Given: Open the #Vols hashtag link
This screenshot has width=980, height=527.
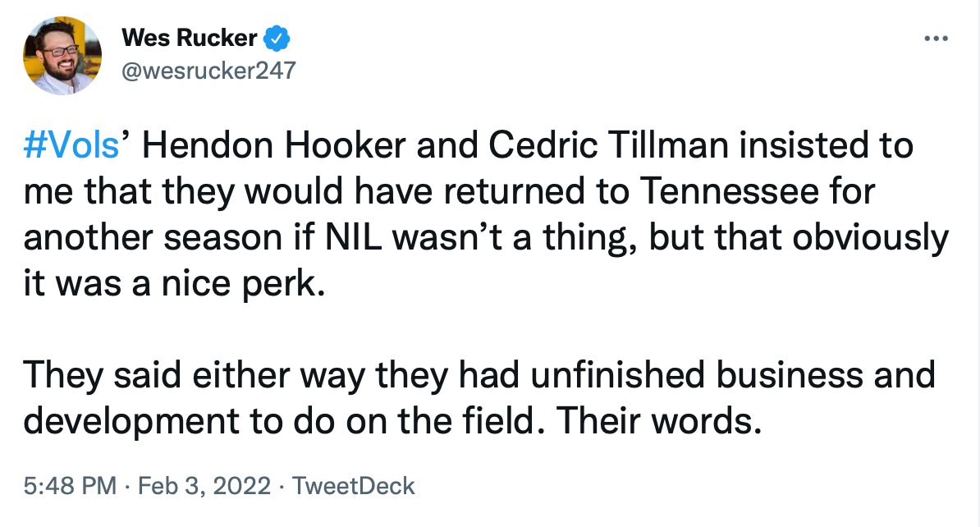Looking at the screenshot, I should tap(72, 147).
